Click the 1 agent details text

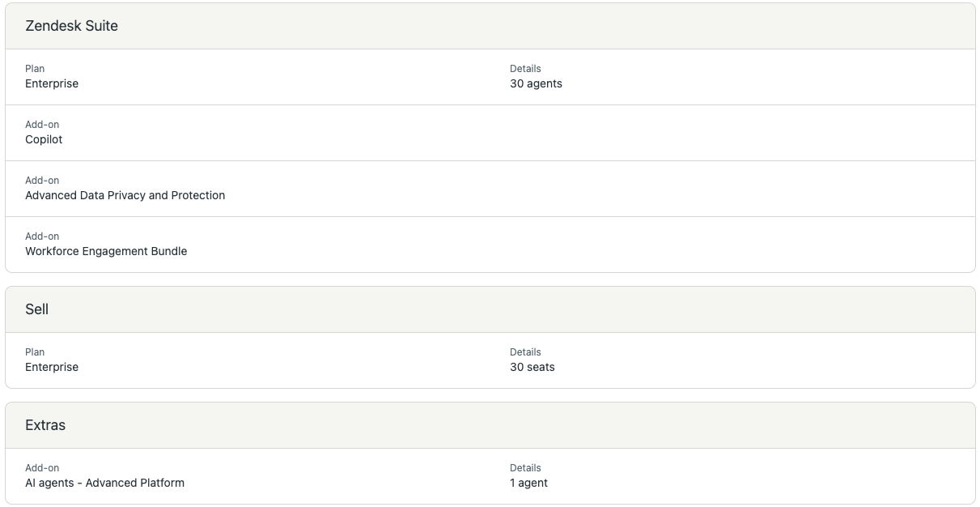pyautogui.click(x=528, y=483)
